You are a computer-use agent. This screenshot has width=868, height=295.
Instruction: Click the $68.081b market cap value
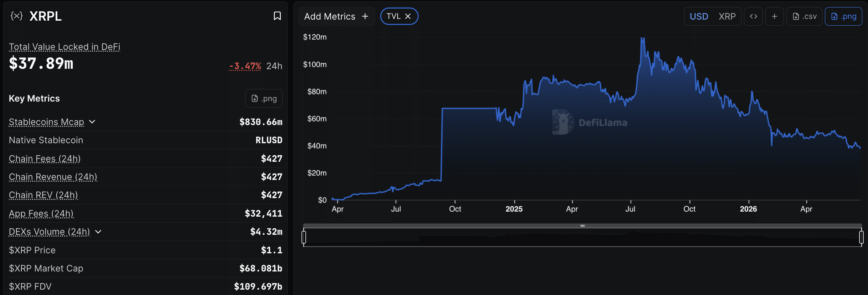coord(261,268)
